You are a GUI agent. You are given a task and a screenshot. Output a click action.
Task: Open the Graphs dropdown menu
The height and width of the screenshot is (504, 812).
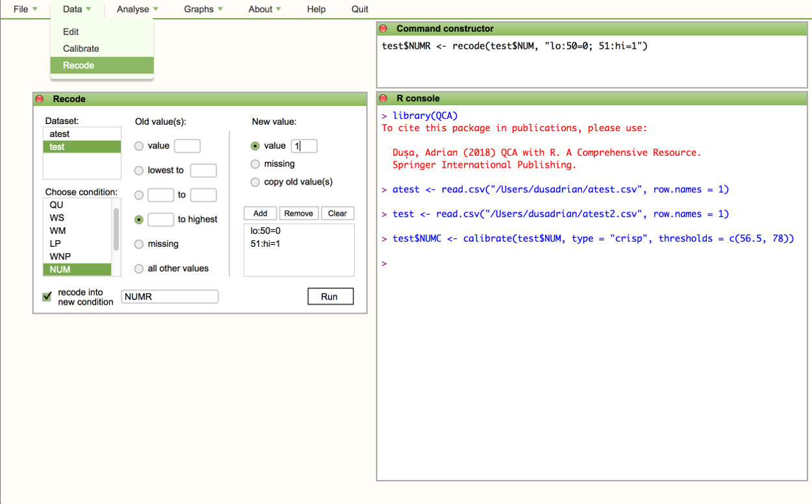(203, 9)
